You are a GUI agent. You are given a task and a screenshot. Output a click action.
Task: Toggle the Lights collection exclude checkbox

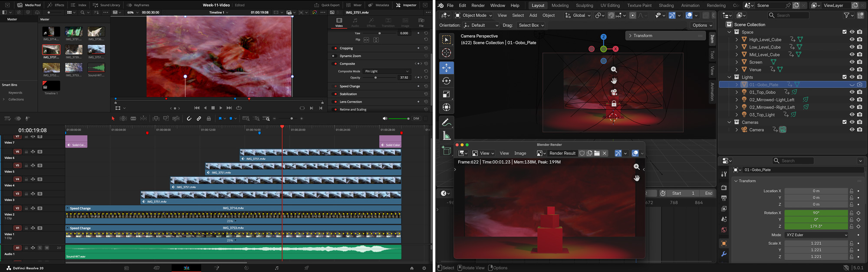(x=844, y=77)
